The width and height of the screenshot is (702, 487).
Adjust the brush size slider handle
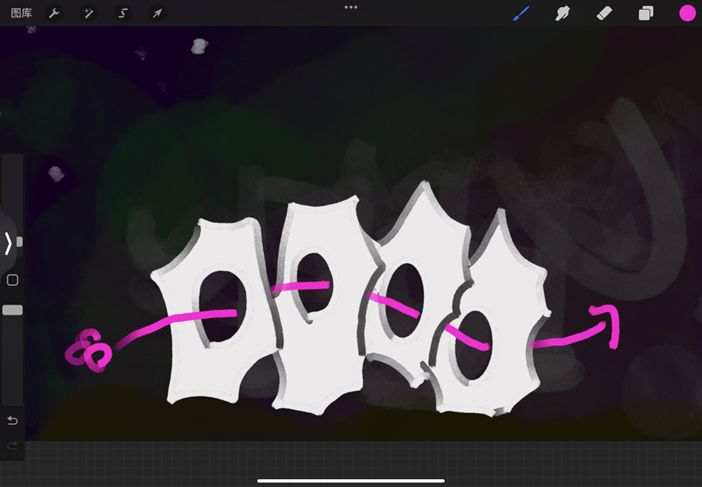(19, 242)
